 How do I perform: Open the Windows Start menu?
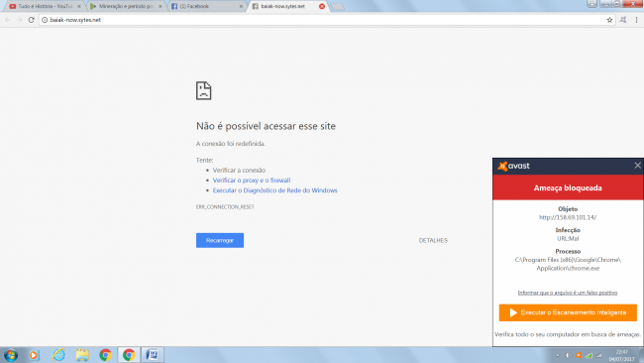click(11, 355)
